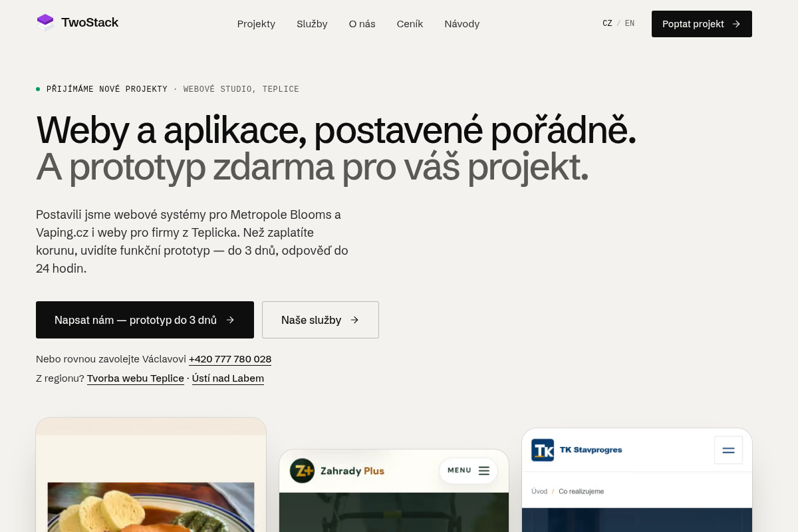Open the Projekty menu item
Screen dimensions: 798x532
click(x=256, y=24)
